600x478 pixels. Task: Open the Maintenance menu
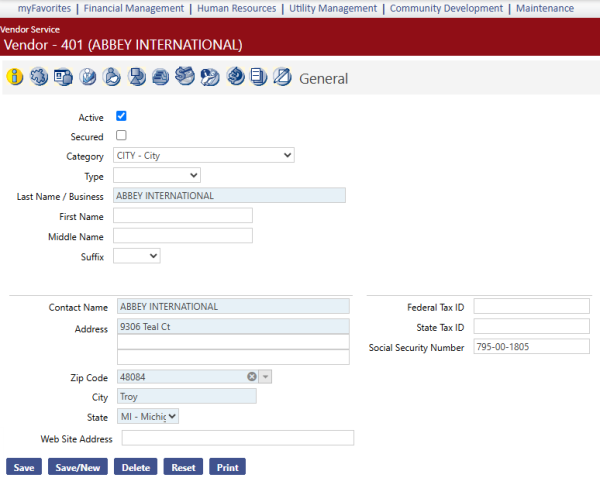[x=545, y=8]
